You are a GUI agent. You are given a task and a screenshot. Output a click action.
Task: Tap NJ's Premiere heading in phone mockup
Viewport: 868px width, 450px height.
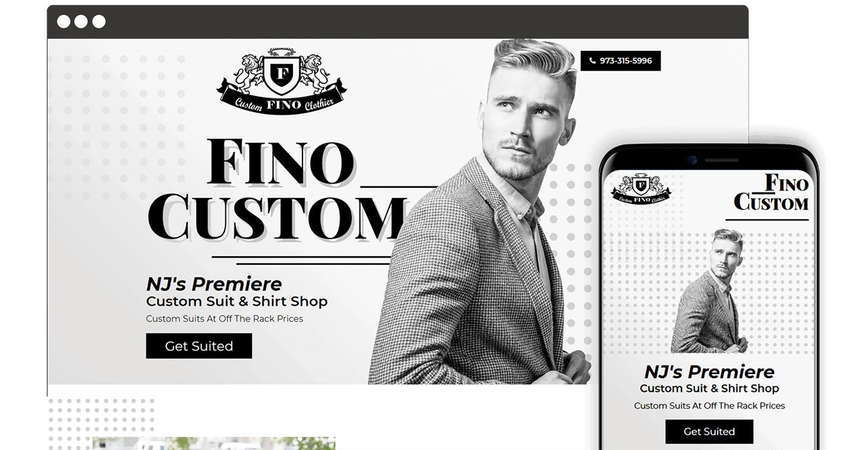coord(709,372)
